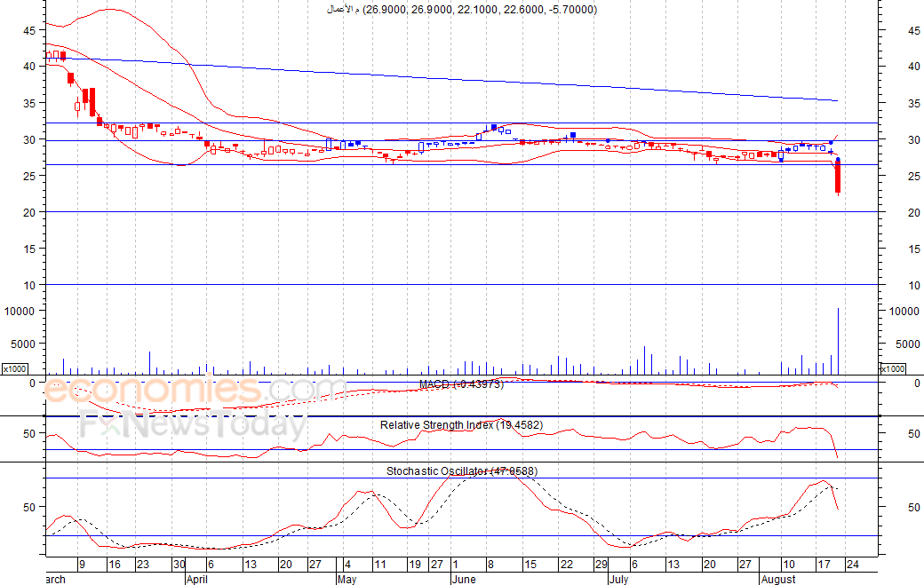The height and width of the screenshot is (585, 924).
Task: Select the July label on time axis
Action: (x=618, y=579)
